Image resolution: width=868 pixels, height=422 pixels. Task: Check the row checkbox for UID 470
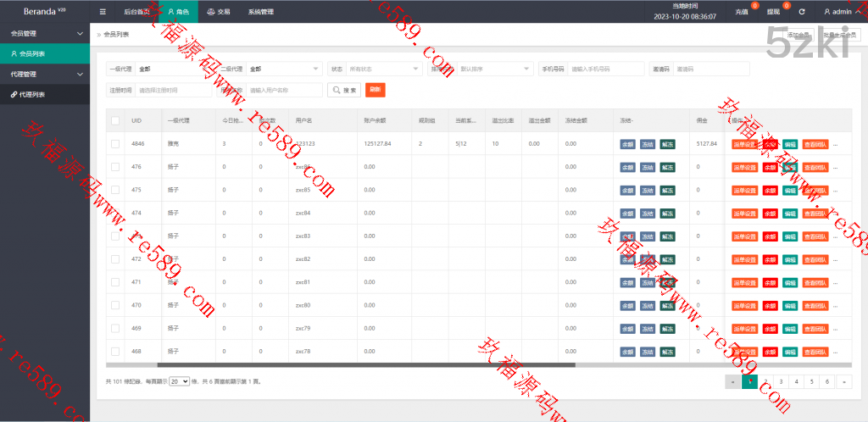pyautogui.click(x=115, y=305)
